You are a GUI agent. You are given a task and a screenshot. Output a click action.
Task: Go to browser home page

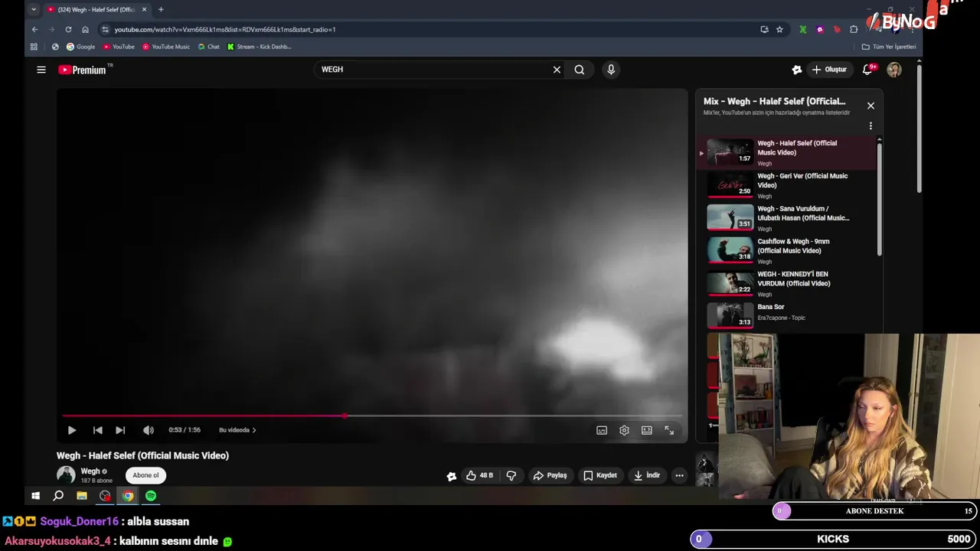pyautogui.click(x=85, y=29)
